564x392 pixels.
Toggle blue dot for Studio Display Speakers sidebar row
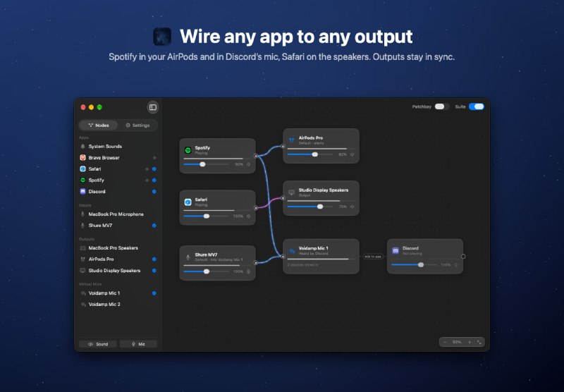tap(154, 271)
